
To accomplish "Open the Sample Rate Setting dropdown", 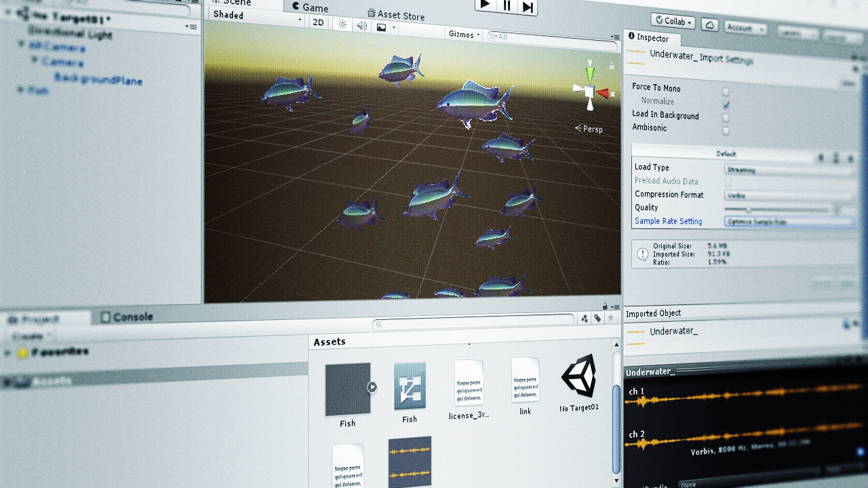I will [x=790, y=222].
